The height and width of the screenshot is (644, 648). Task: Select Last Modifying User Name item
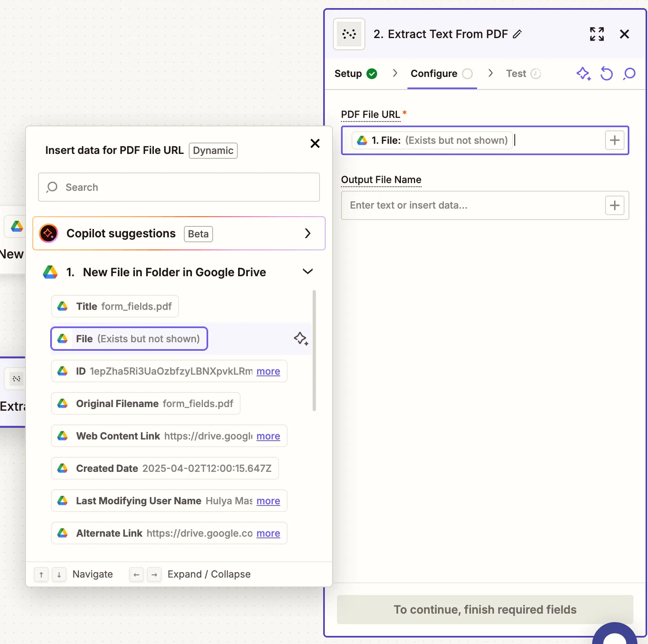pyautogui.click(x=169, y=501)
